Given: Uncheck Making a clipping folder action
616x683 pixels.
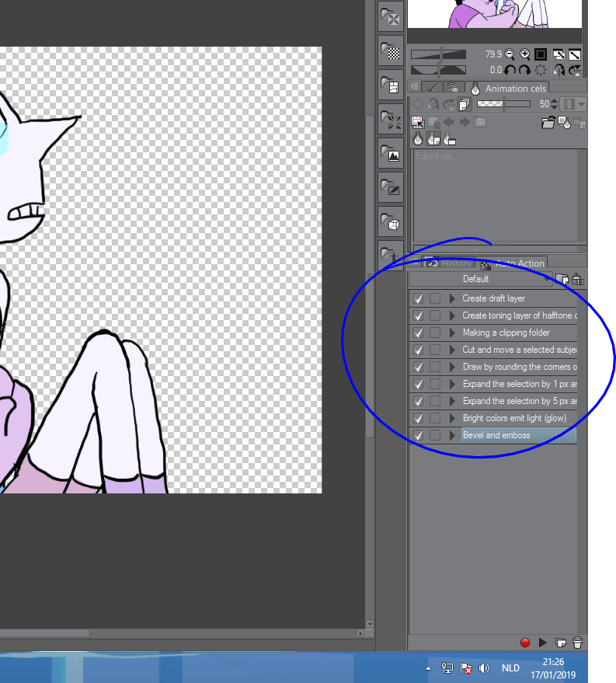Looking at the screenshot, I should click(x=418, y=333).
